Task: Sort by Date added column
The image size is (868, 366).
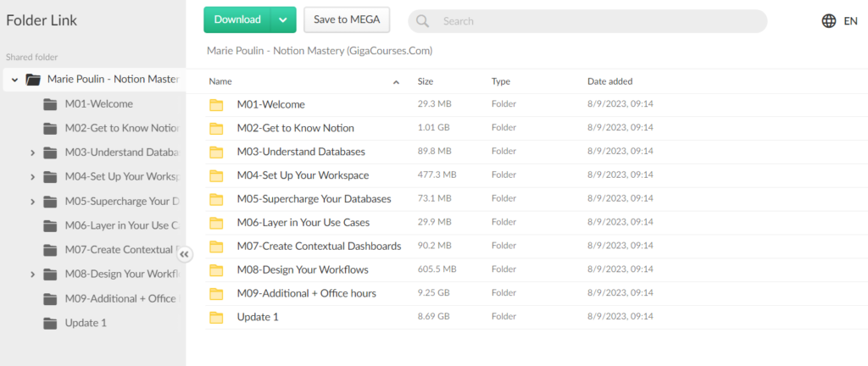Action: tap(609, 82)
